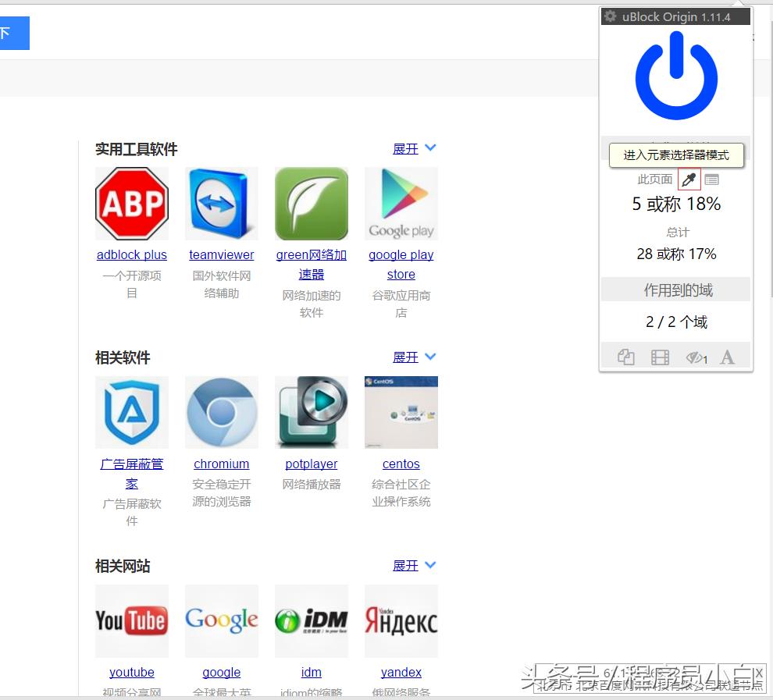773x700 pixels.
Task: Click the 5 或称 18% page count
Action: tap(676, 204)
